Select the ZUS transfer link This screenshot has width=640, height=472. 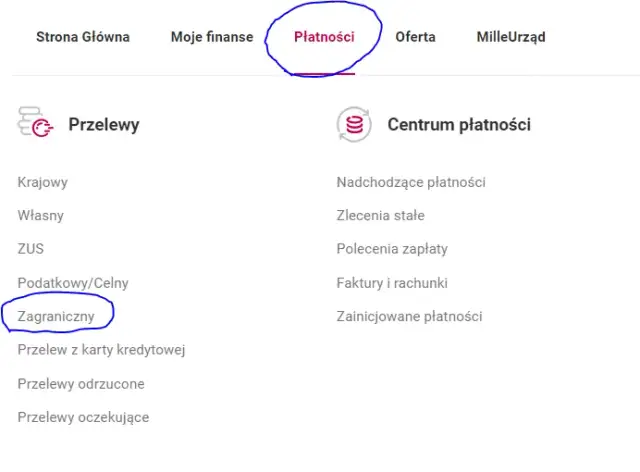click(x=31, y=248)
